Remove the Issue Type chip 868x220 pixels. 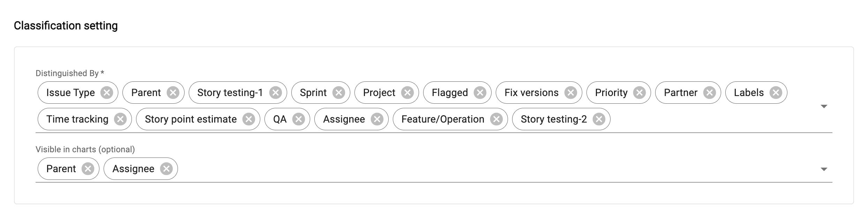point(107,93)
